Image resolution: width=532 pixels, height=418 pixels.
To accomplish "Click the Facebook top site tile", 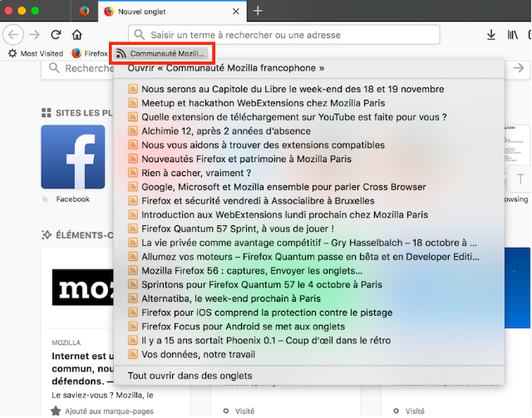I will pyautogui.click(x=72, y=158).
